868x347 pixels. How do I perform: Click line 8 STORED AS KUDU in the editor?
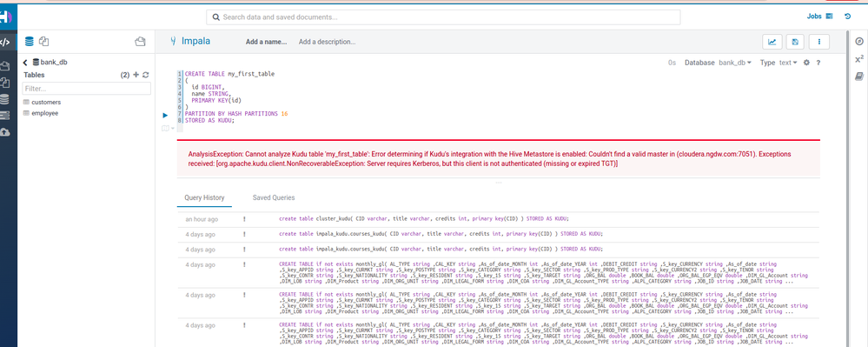[x=209, y=120]
